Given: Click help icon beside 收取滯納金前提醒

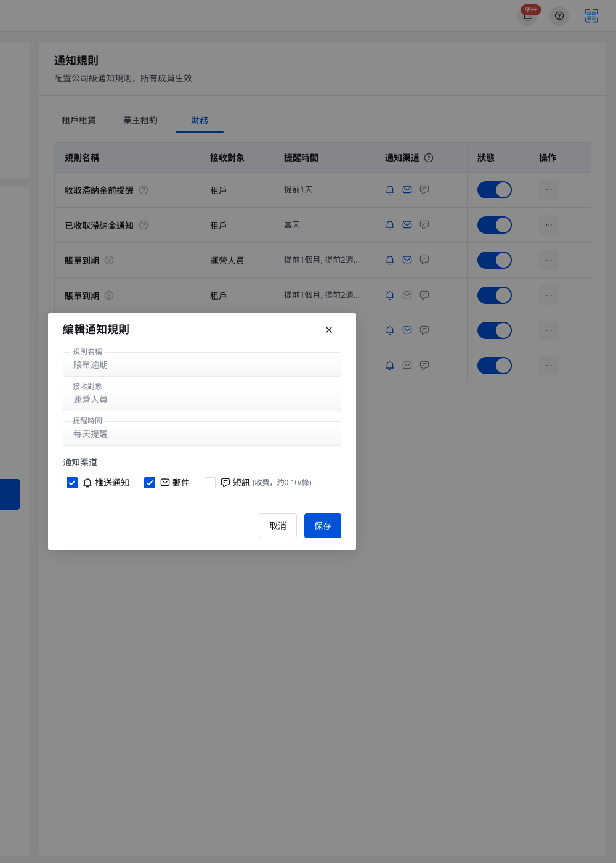Looking at the screenshot, I should coord(144,190).
